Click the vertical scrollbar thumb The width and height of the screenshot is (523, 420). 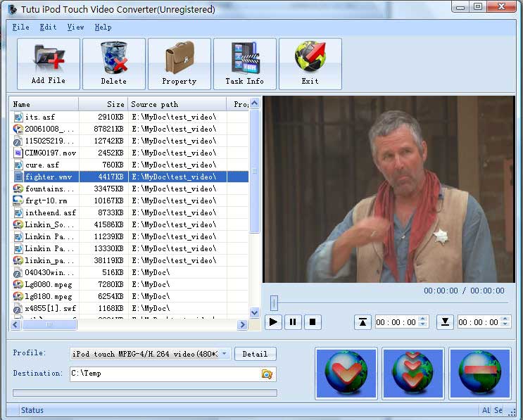coord(255,172)
